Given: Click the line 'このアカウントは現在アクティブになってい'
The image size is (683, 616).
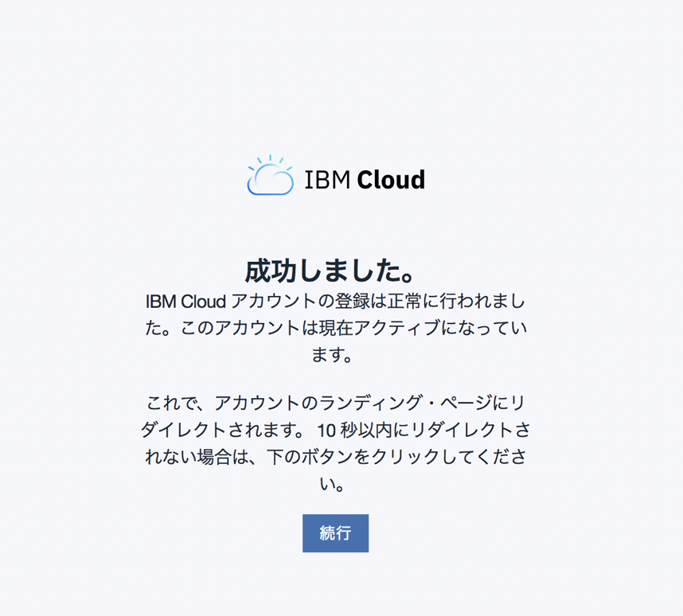Looking at the screenshot, I should coord(353,328).
